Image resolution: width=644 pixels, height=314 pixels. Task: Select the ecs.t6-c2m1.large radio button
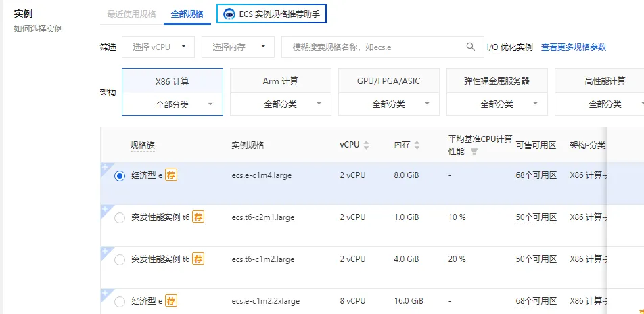pyautogui.click(x=120, y=218)
